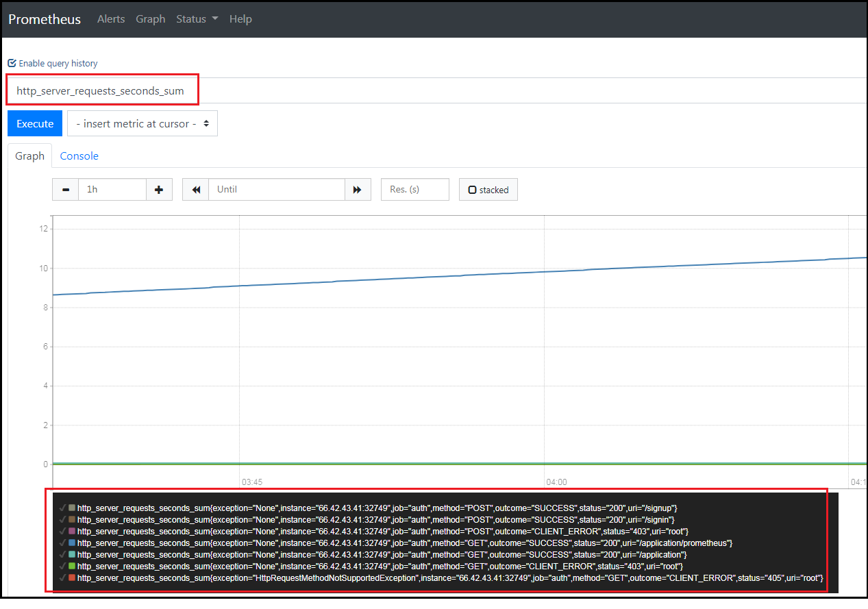The height and width of the screenshot is (609, 868).
Task: Toggle checkmark for GET 403 root series
Action: (x=62, y=566)
